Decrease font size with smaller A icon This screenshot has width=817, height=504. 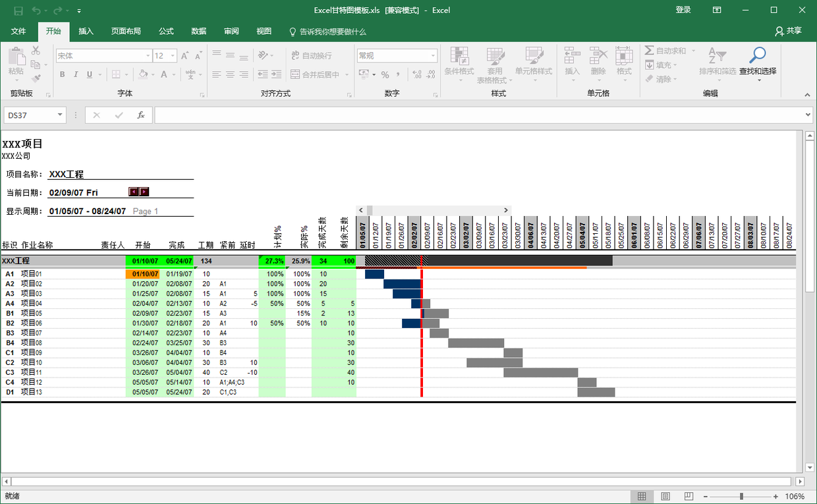[x=198, y=56]
